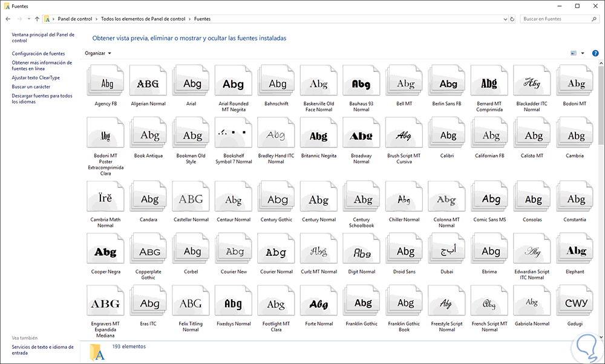The width and height of the screenshot is (605, 364).
Task: Select the Calibri font icon
Action: coord(448,137)
